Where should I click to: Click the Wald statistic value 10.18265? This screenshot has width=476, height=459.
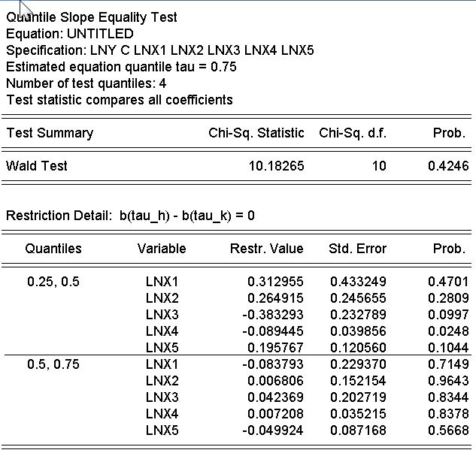[x=276, y=166]
